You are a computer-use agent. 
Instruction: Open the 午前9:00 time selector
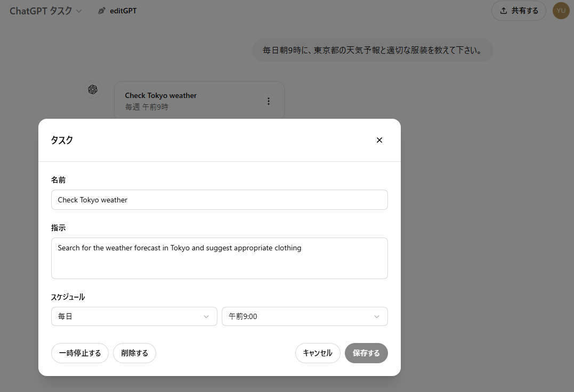304,316
